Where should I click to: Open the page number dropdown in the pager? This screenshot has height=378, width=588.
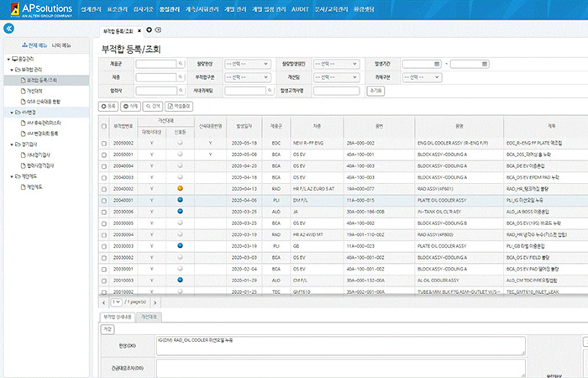(116, 302)
